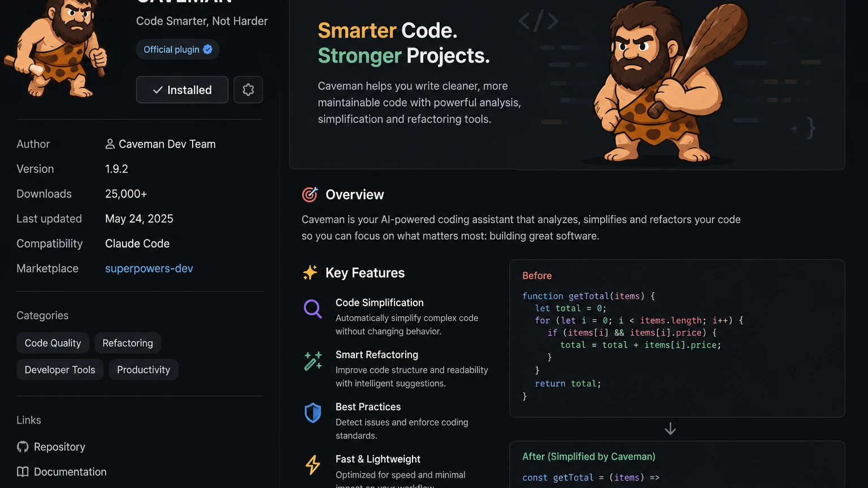Click the version number 1.9.2
The image size is (868, 488).
116,169
